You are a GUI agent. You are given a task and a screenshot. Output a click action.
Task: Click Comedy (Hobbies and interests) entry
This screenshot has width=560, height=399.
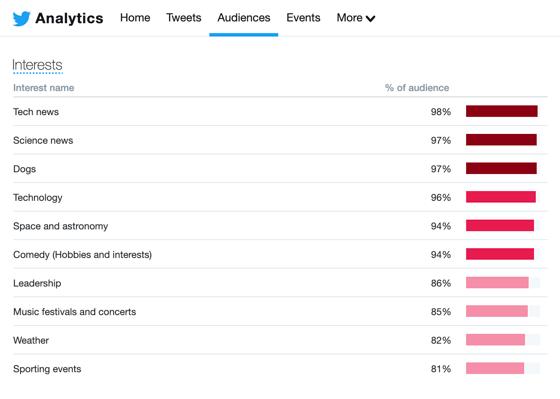pyautogui.click(x=82, y=255)
